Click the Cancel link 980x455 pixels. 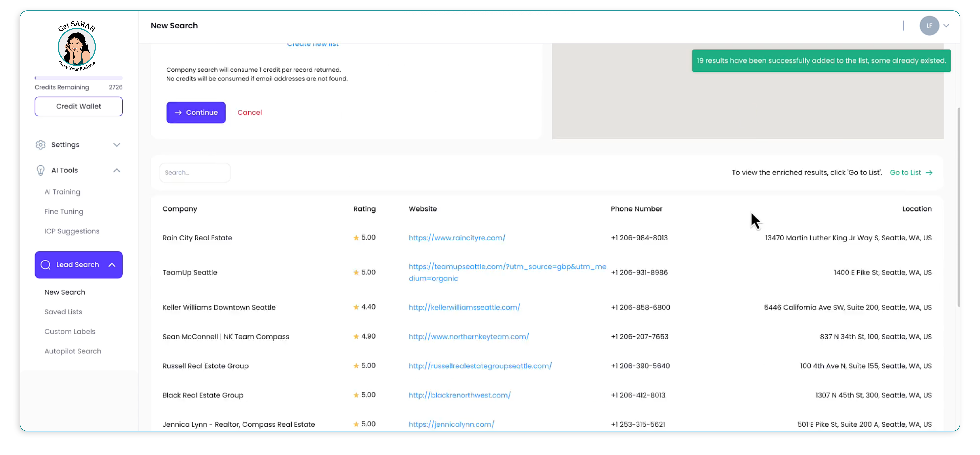pos(250,113)
